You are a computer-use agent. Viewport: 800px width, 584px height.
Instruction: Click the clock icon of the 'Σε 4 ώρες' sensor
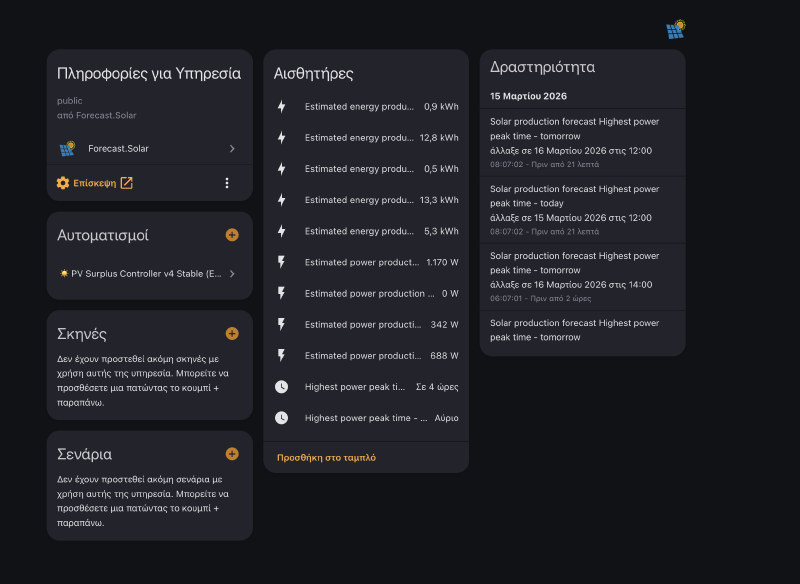pos(282,387)
